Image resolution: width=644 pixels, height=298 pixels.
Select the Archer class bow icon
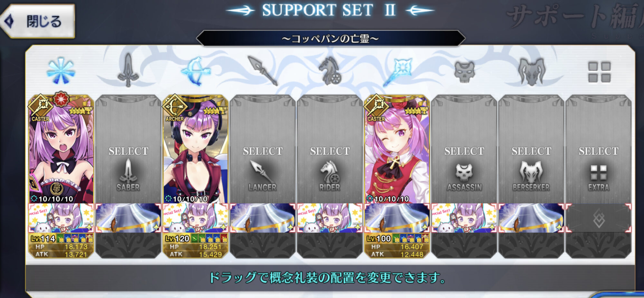pos(195,71)
